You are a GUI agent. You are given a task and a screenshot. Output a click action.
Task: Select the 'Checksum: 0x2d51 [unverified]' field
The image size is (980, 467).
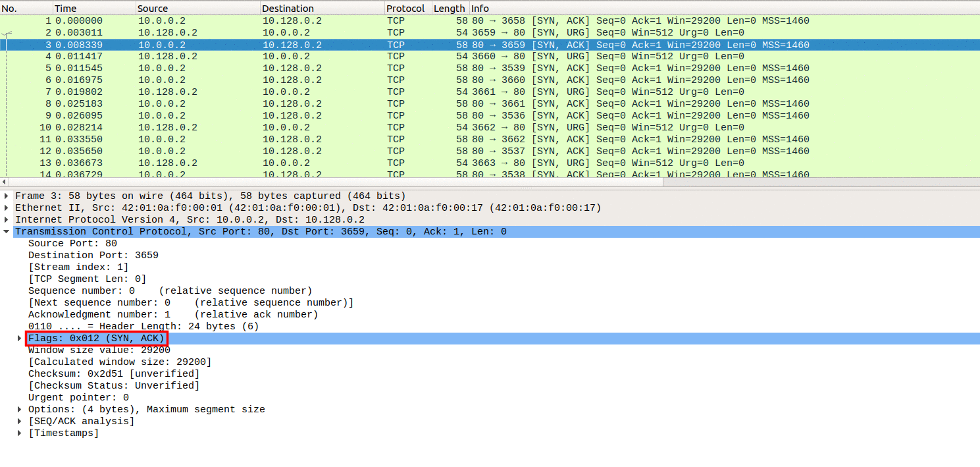coord(114,374)
